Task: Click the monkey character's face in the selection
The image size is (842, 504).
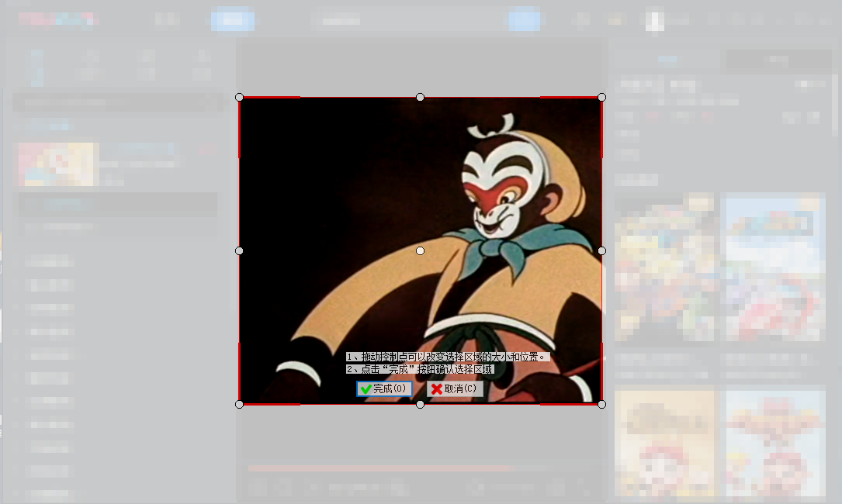Action: (494, 192)
